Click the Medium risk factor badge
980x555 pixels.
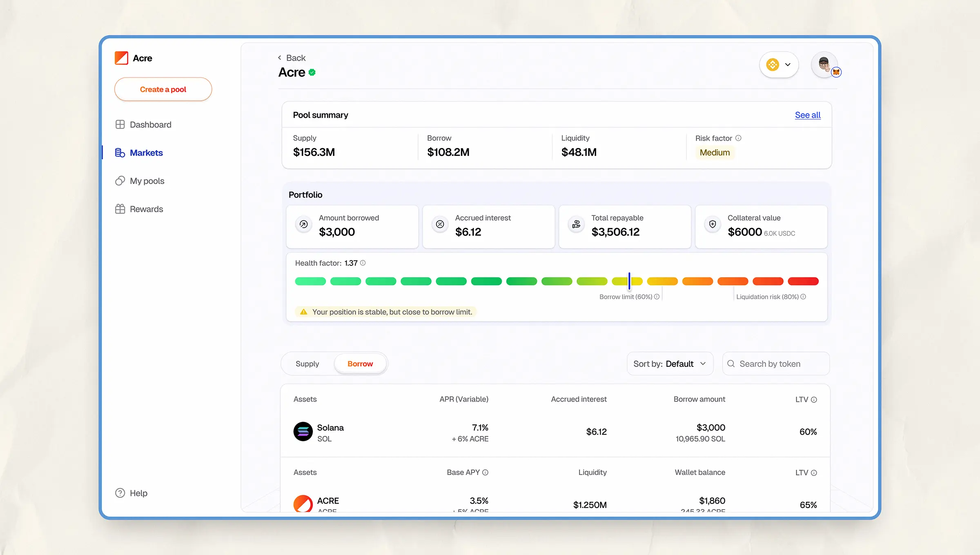click(x=715, y=152)
